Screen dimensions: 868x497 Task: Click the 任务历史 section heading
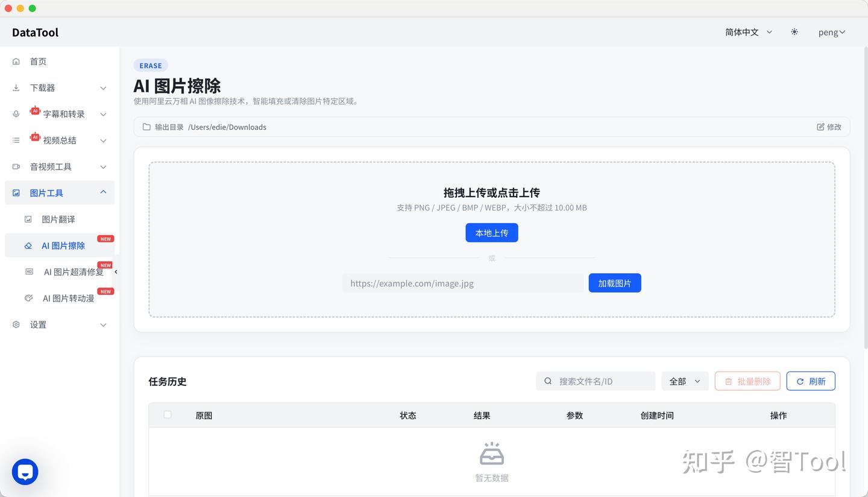[168, 382]
